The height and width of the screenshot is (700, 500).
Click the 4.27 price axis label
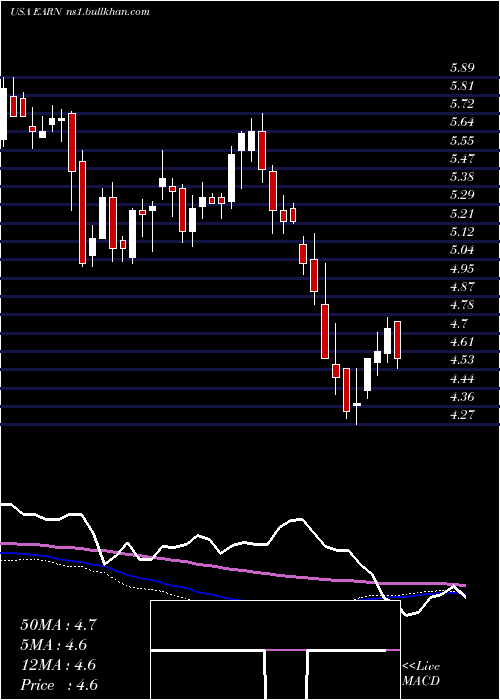point(462,414)
